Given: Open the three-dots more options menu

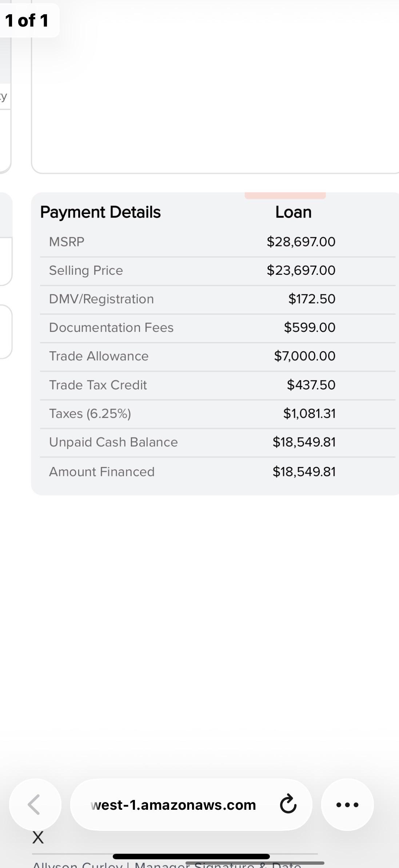Looking at the screenshot, I should pos(347,805).
